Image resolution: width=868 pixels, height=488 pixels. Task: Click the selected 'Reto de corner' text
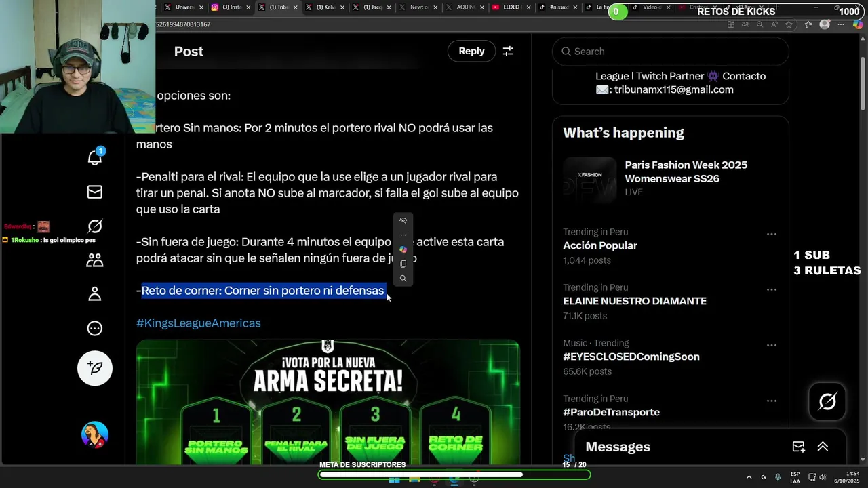(x=262, y=291)
